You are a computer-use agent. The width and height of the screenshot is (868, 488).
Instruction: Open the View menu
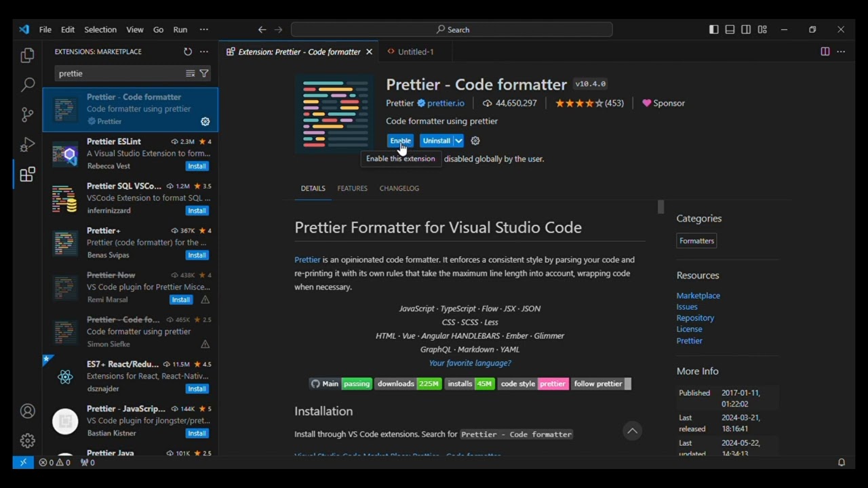click(135, 30)
